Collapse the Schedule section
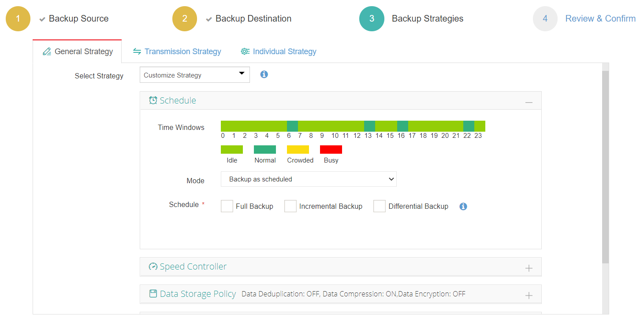Screen dimensions: 644x329 coord(529,100)
